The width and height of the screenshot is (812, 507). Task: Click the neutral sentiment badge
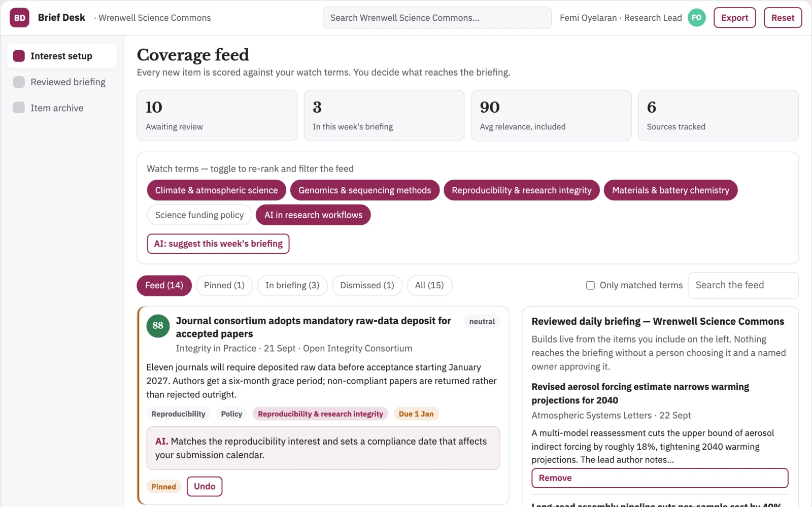point(482,322)
